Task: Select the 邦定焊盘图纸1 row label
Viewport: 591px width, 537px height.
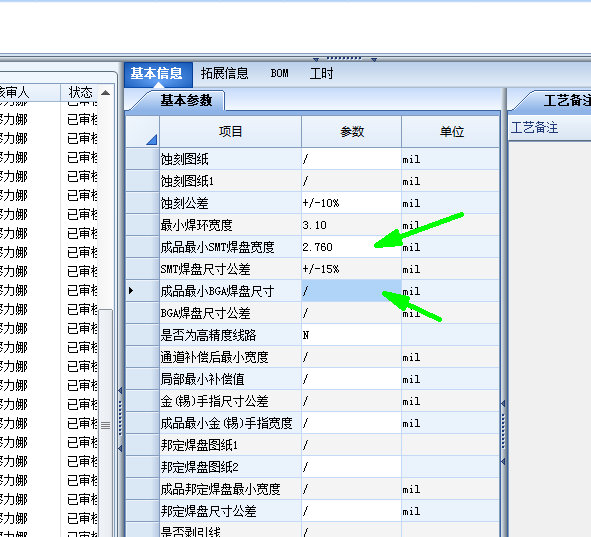Action: [199, 445]
